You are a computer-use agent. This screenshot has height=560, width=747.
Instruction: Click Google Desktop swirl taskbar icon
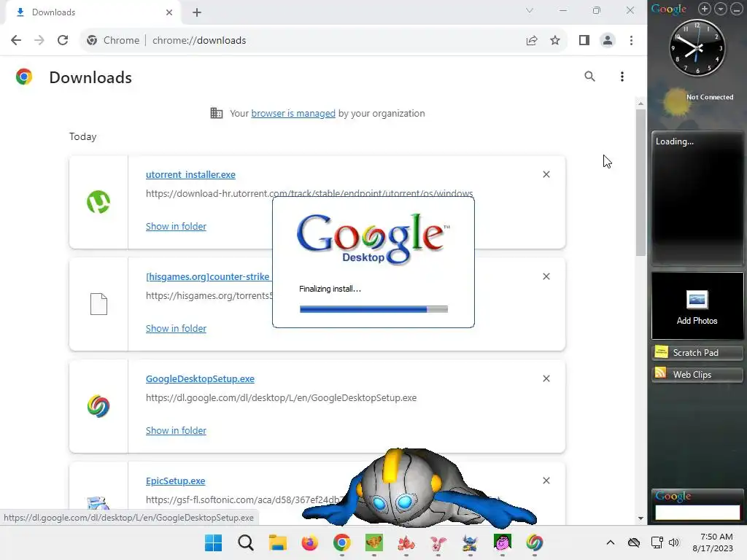pyautogui.click(x=535, y=542)
